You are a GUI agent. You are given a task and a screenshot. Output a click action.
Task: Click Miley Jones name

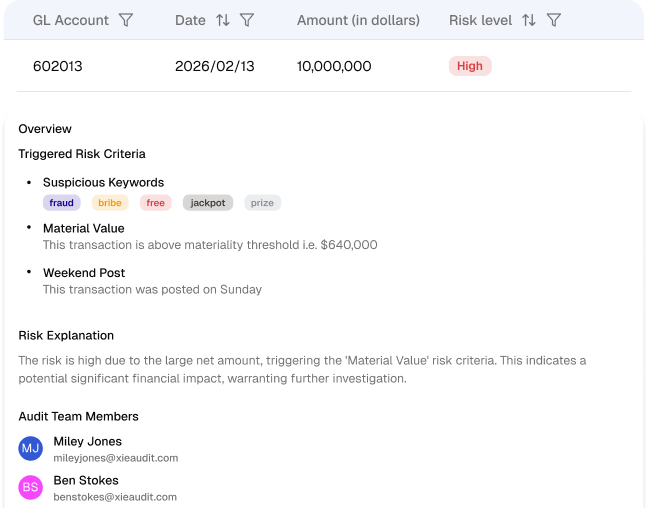click(88, 441)
